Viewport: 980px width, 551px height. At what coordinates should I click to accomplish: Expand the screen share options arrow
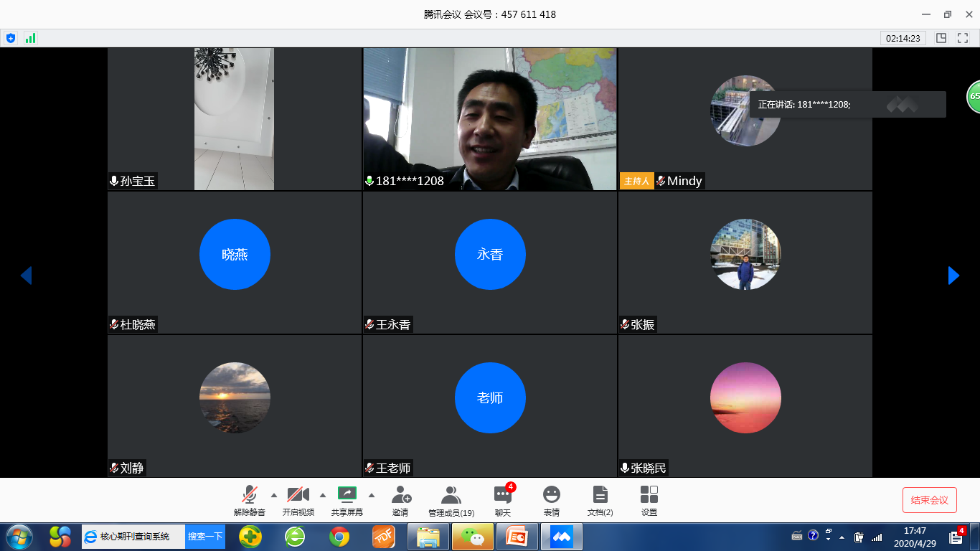(x=371, y=494)
